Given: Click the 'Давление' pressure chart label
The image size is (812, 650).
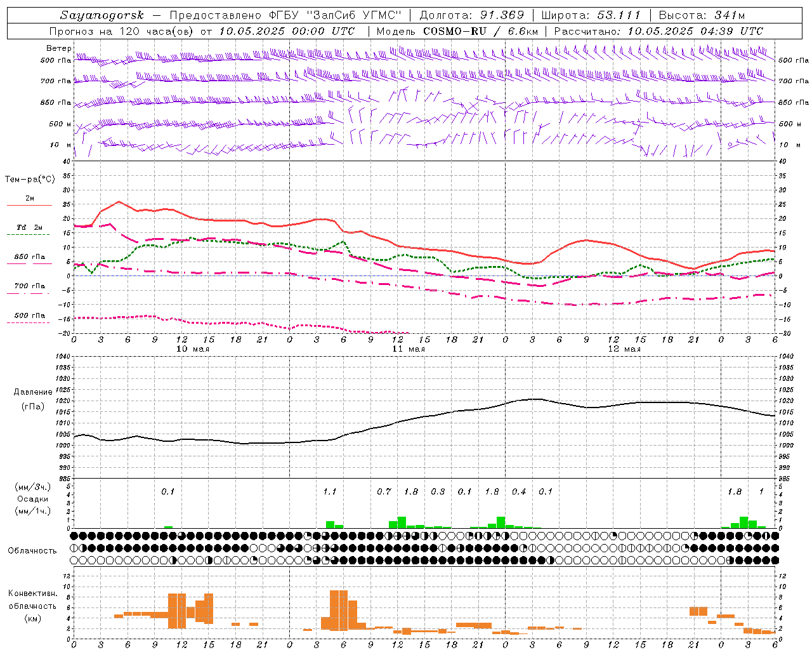Looking at the screenshot, I should click(x=33, y=392).
